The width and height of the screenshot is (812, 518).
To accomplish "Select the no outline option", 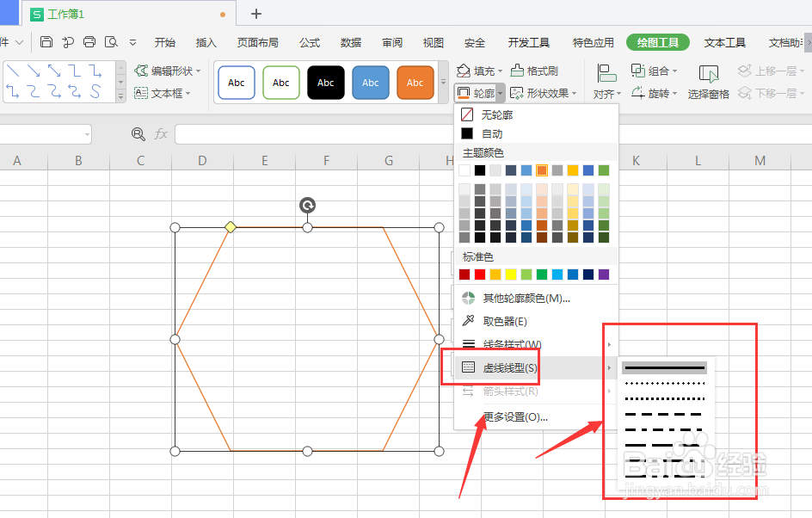I will (498, 114).
